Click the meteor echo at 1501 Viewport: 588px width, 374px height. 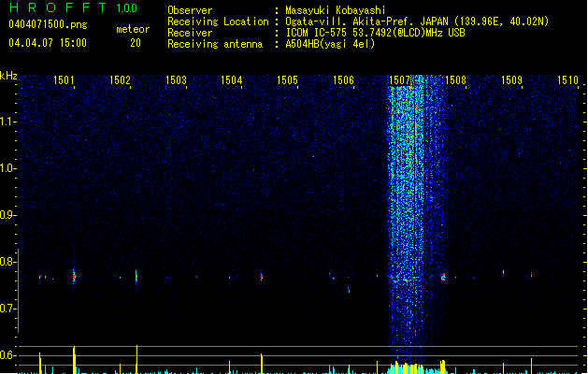(x=74, y=277)
